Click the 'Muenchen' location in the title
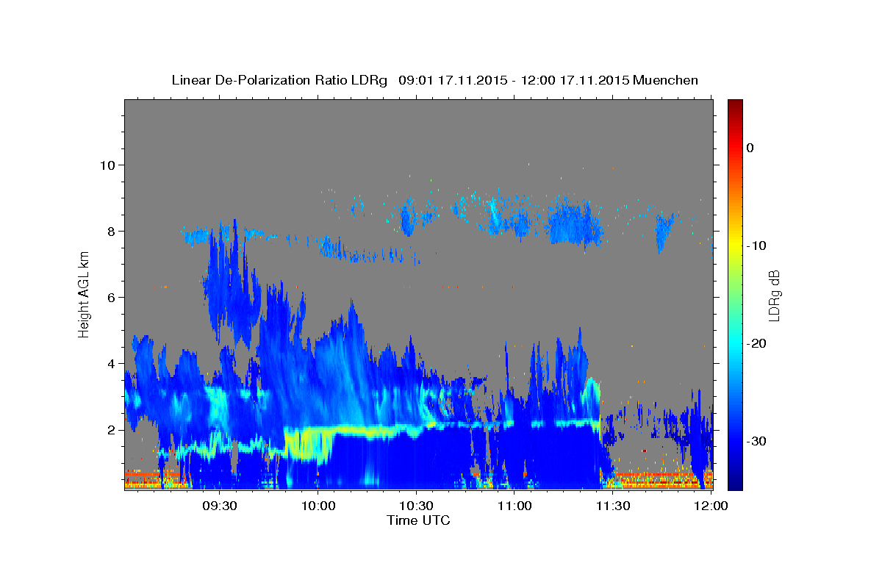The width and height of the screenshot is (882, 588). (x=665, y=80)
